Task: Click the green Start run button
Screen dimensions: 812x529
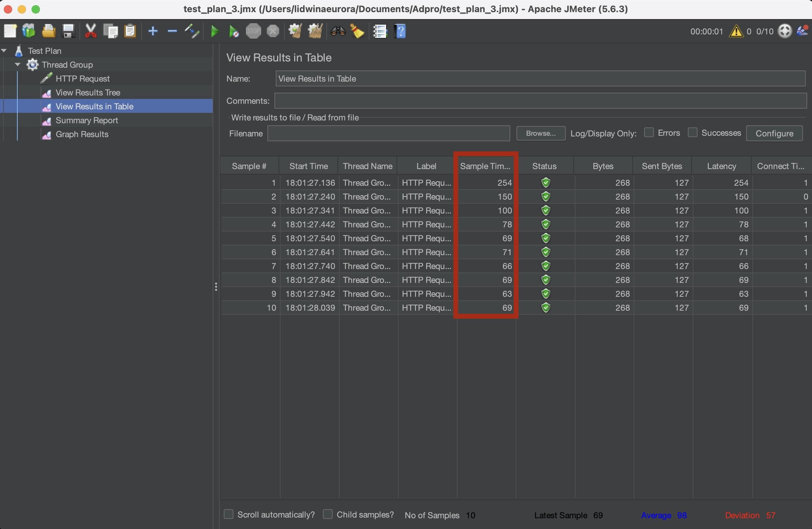Action: coord(215,32)
